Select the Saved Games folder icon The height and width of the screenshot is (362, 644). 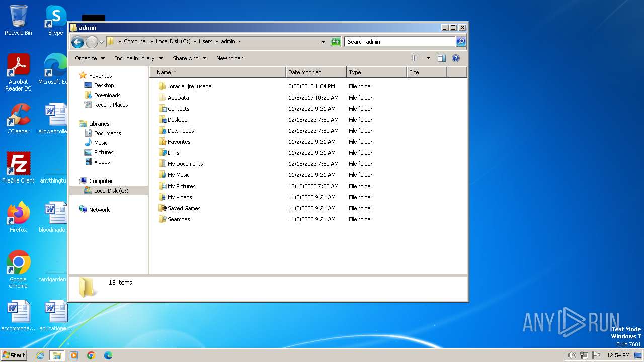point(163,208)
